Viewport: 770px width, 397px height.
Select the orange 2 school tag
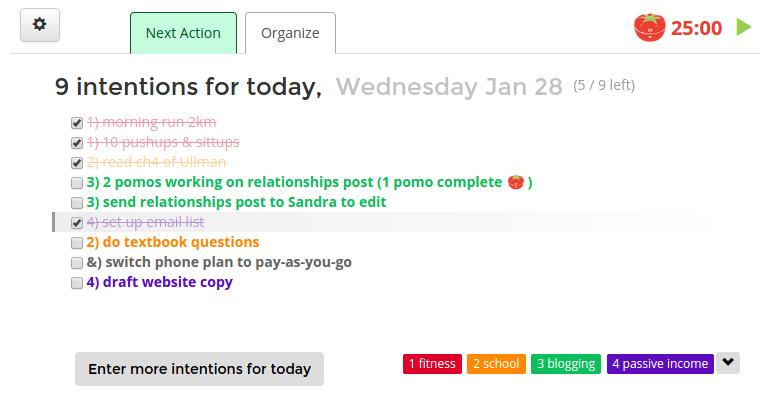[x=496, y=364]
